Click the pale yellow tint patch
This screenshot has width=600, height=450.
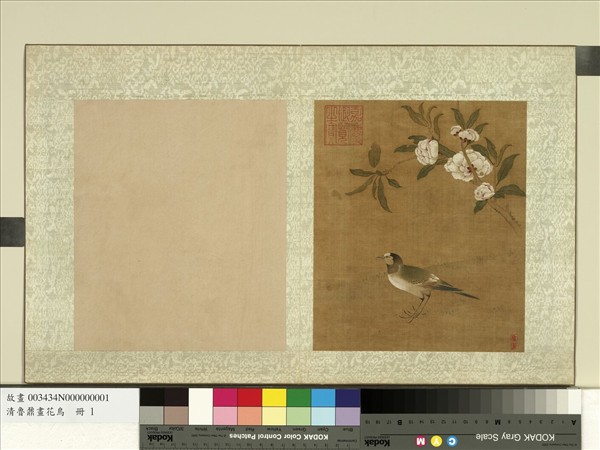coord(274,416)
